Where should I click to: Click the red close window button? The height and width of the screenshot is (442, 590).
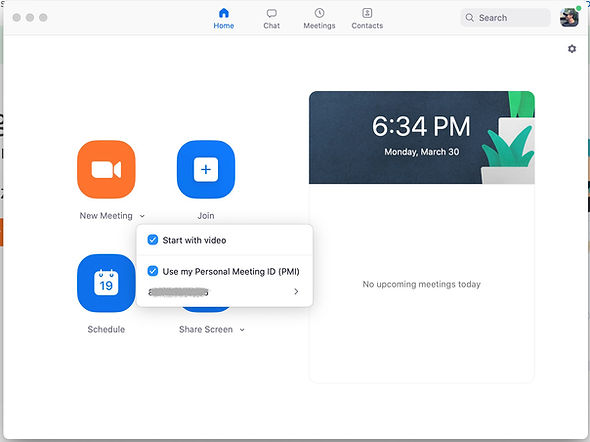[x=17, y=17]
